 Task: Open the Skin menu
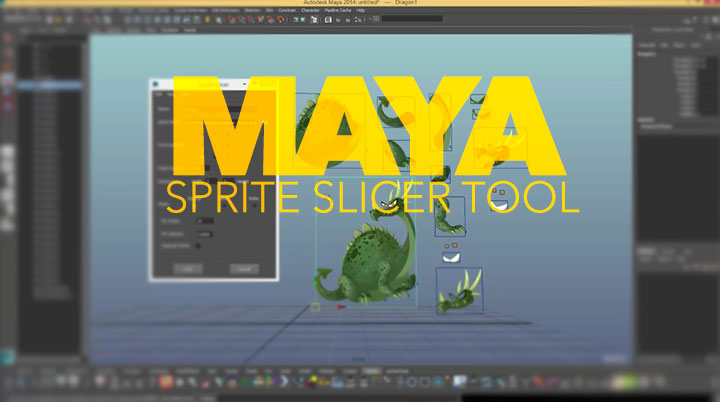click(x=270, y=10)
